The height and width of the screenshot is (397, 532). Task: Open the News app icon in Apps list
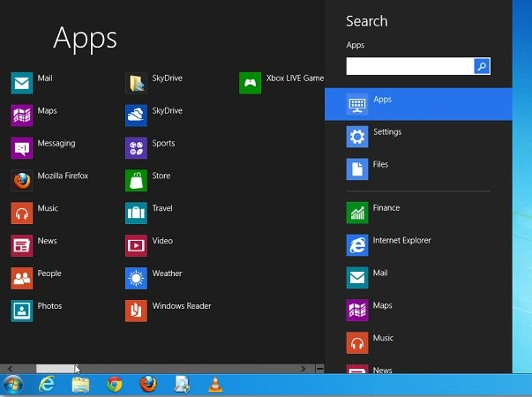coord(22,245)
